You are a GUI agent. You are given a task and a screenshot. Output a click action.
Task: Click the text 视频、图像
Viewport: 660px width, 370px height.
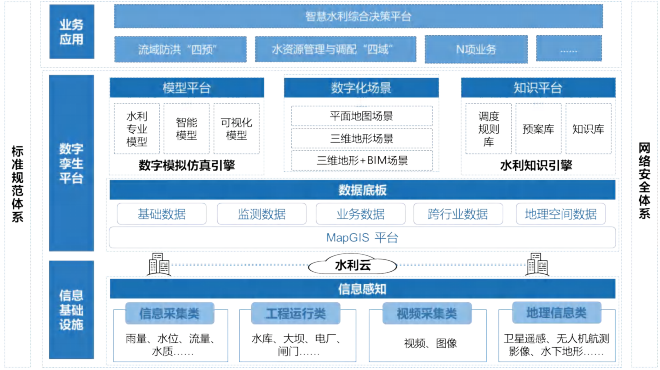[430, 343]
